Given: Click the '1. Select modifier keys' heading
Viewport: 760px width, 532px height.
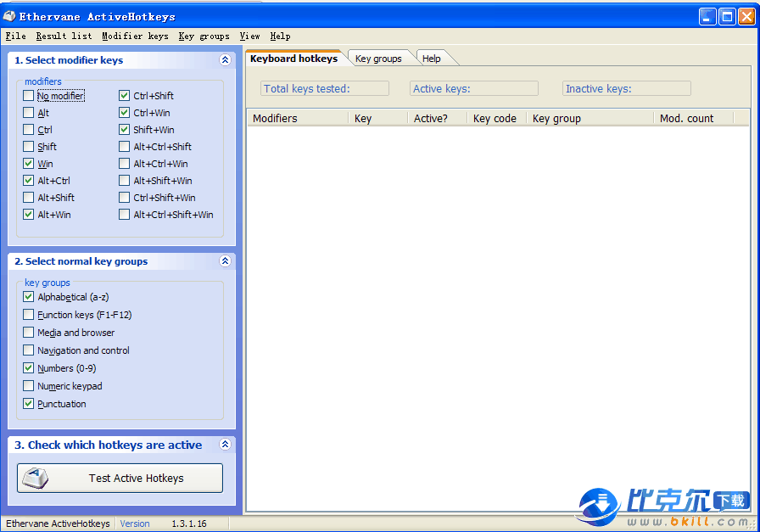Looking at the screenshot, I should coord(69,60).
